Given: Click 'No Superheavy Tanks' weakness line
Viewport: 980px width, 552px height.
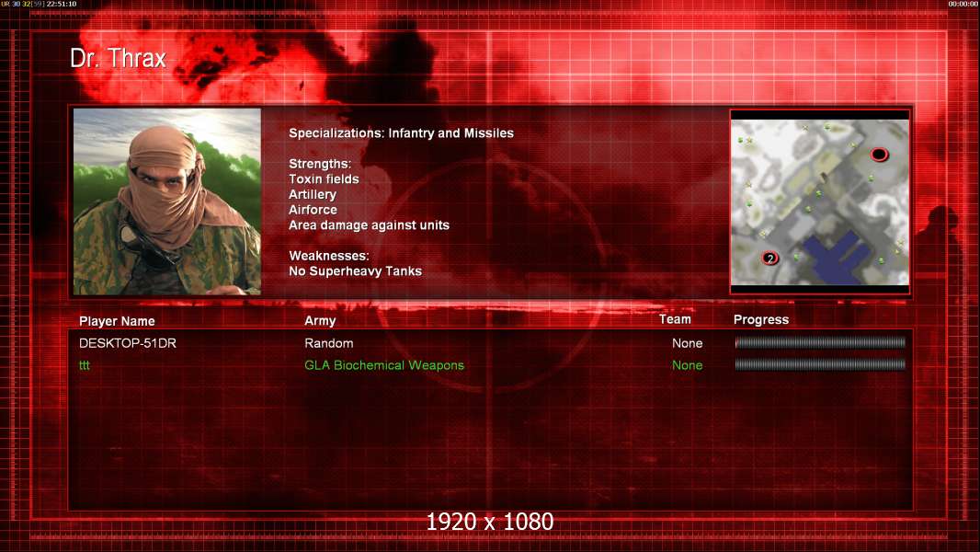Looking at the screenshot, I should [x=355, y=271].
